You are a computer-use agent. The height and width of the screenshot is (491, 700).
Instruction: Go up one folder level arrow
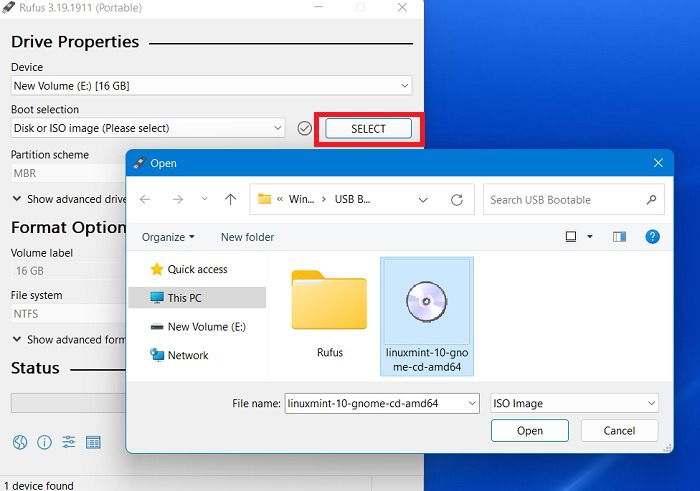(230, 199)
